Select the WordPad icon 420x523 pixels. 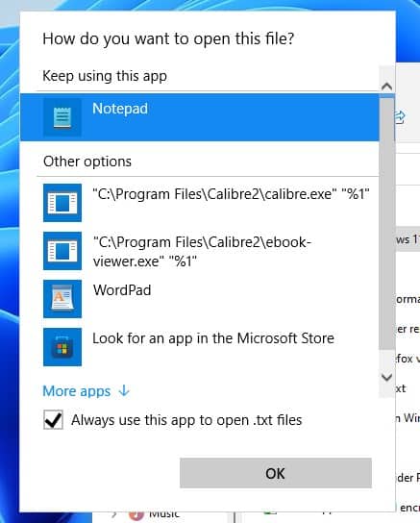click(x=62, y=299)
